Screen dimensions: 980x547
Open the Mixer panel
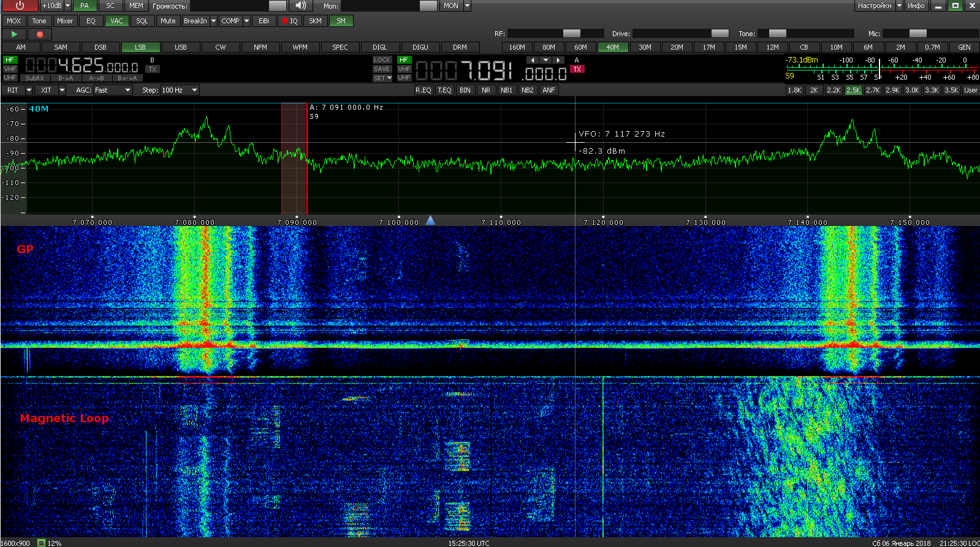pyautogui.click(x=65, y=21)
